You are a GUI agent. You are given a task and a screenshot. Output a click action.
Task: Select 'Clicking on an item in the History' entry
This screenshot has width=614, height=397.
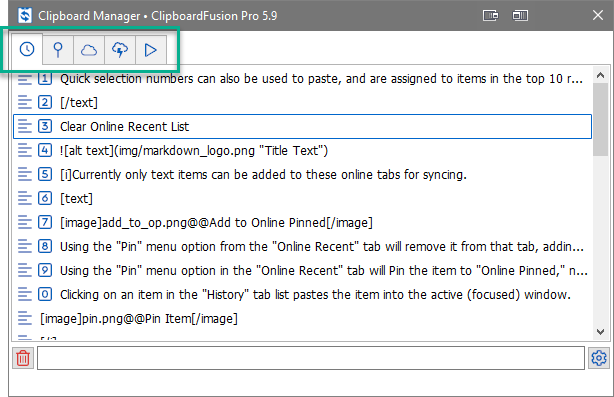pyautogui.click(x=302, y=294)
